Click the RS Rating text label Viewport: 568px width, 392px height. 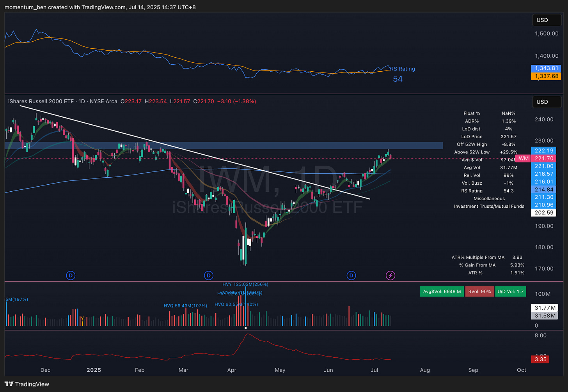(x=403, y=69)
